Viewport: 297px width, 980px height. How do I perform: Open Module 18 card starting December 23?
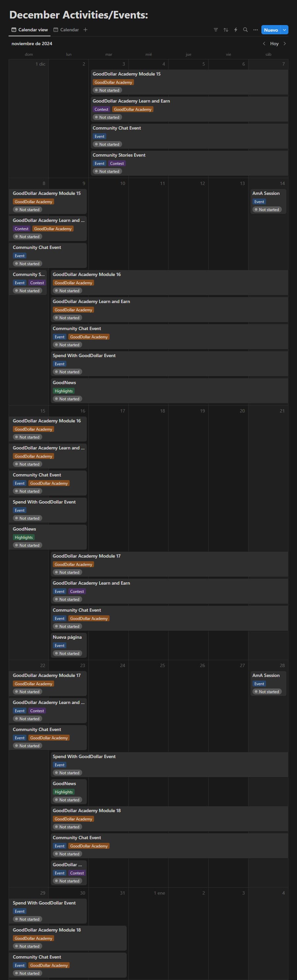(169, 818)
